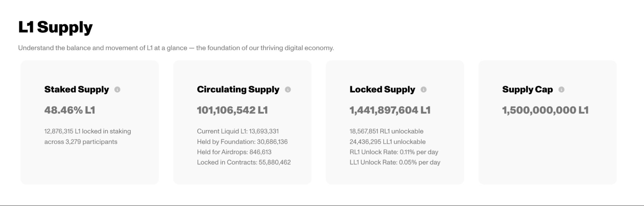
Task: Click the Current Liquid L1 line
Action: [238, 131]
